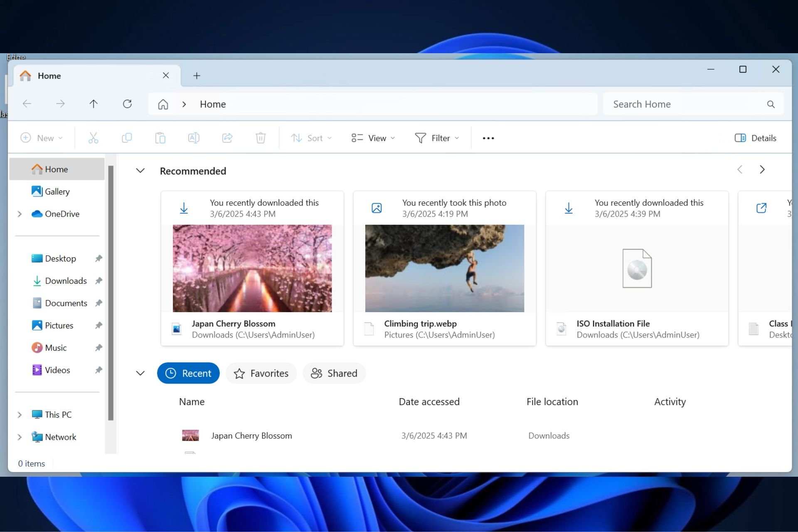Go back with the left arrow

pos(27,104)
